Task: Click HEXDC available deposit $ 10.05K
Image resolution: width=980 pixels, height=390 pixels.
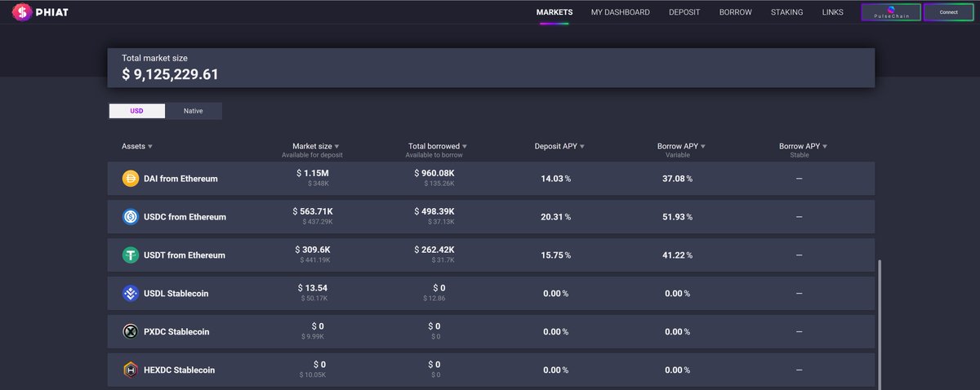Action: [x=313, y=375]
